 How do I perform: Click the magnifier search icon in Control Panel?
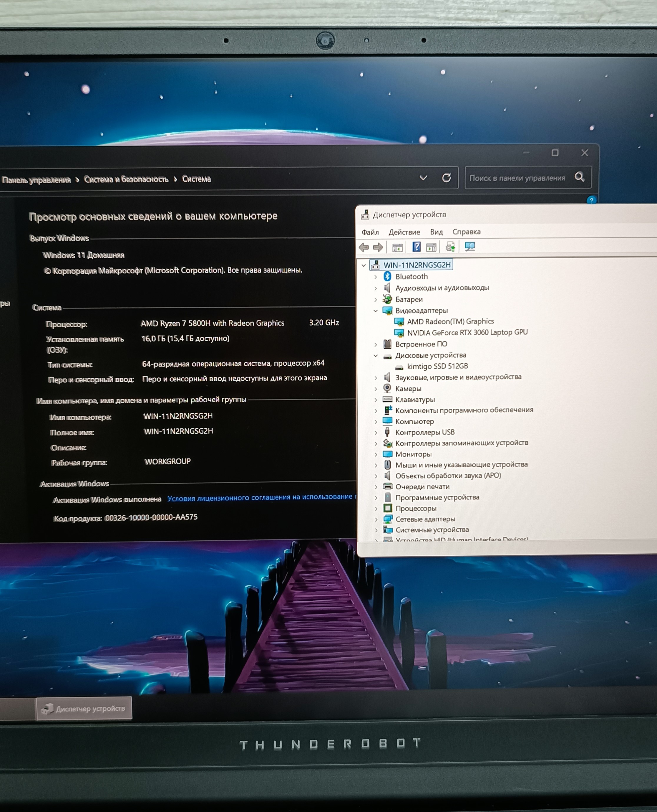[579, 177]
